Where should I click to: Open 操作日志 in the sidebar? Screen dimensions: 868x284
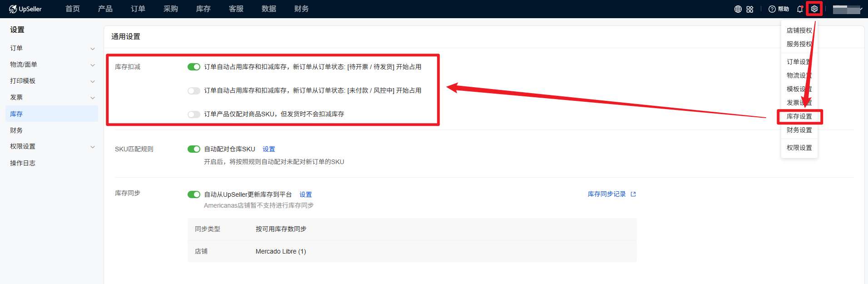[23, 163]
